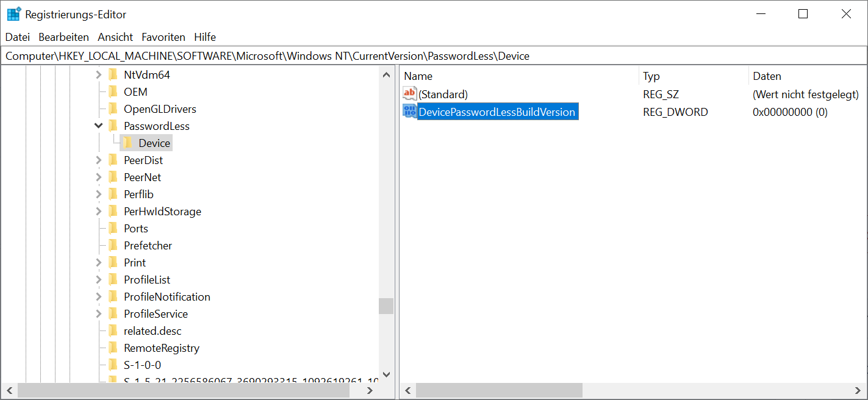Click the Daten column header
Screen dimensions: 868x400
(x=808, y=76)
